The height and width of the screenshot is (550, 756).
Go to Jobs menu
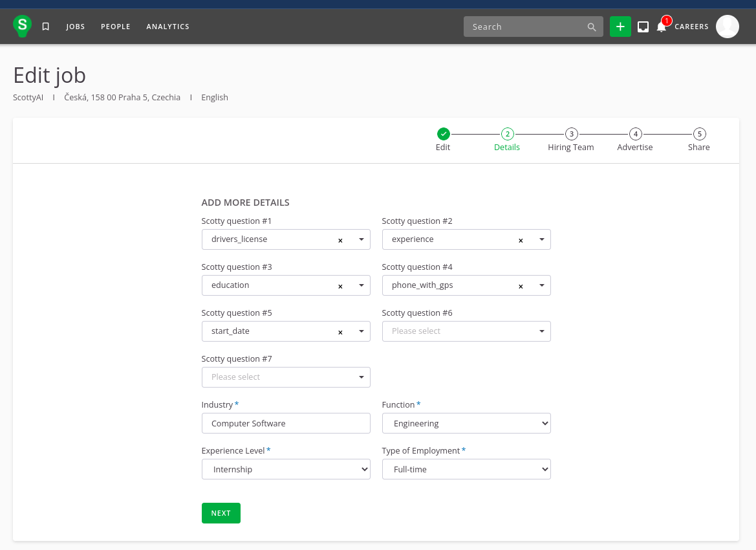click(76, 27)
